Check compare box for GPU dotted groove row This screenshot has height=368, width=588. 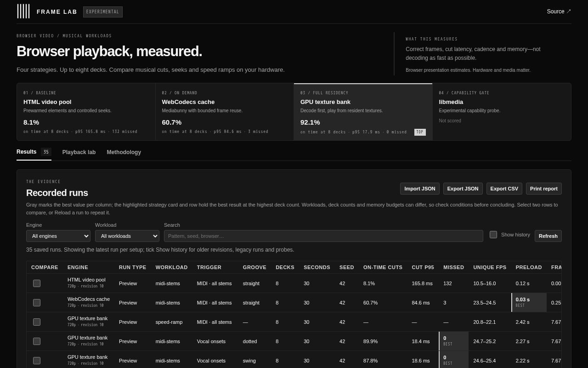coord(37,341)
